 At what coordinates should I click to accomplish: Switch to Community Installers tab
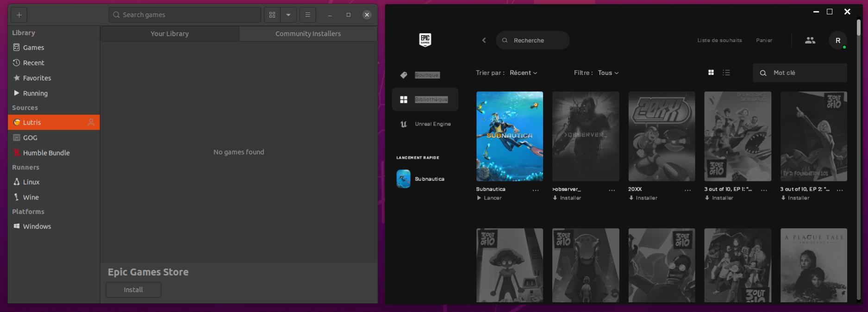(308, 33)
